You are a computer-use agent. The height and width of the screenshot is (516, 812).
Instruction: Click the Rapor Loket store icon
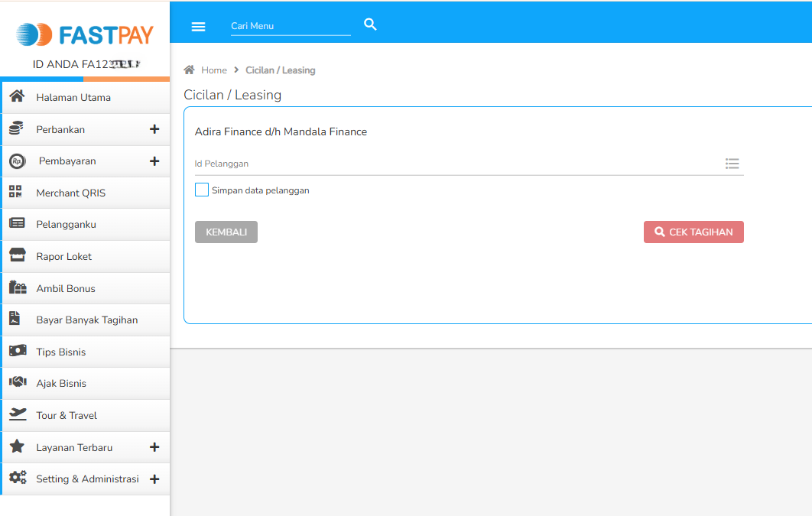[x=17, y=256]
